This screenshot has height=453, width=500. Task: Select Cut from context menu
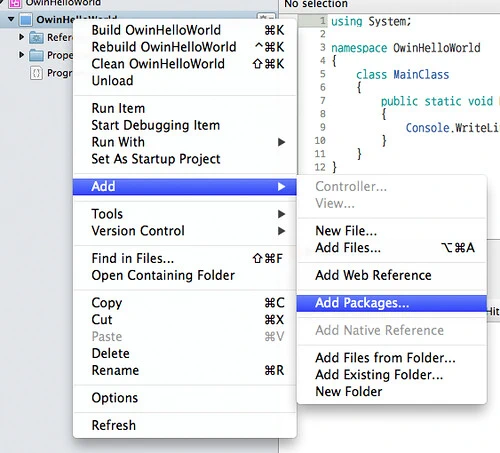point(185,320)
